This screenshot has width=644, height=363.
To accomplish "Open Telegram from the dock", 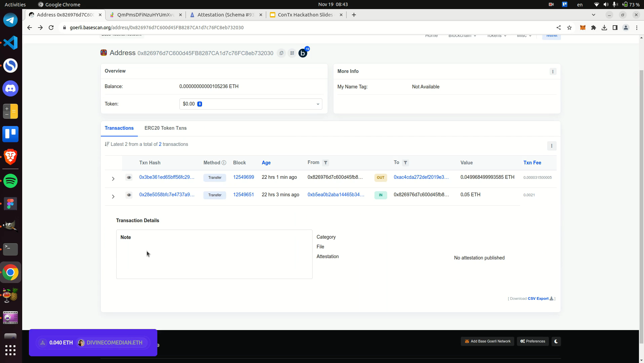I will tap(10, 20).
